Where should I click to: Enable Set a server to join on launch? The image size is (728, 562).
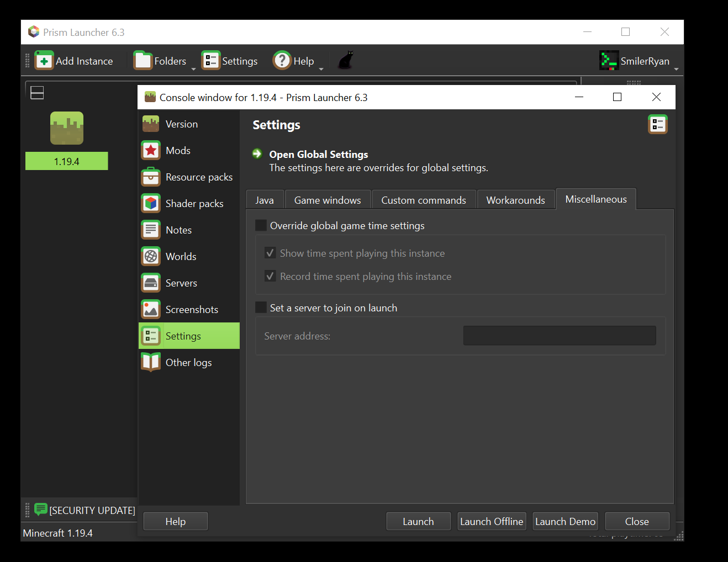pyautogui.click(x=260, y=307)
